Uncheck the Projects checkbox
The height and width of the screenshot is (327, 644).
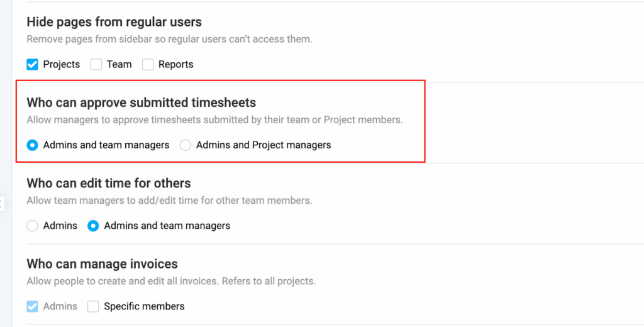coord(33,64)
